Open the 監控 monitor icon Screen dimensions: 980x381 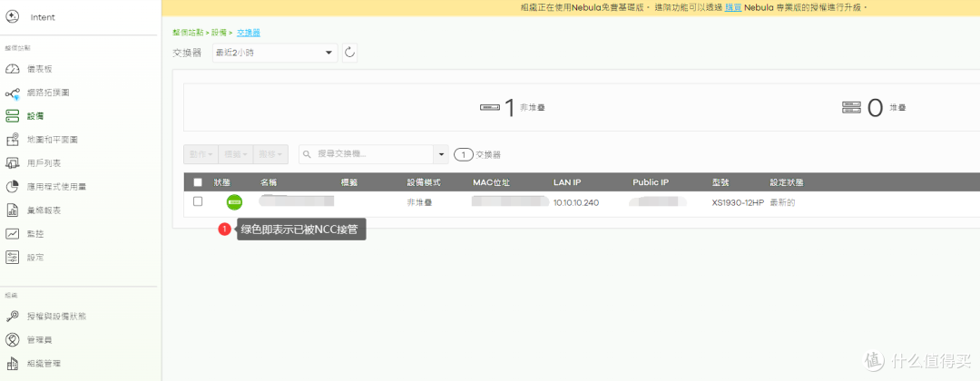pos(13,234)
